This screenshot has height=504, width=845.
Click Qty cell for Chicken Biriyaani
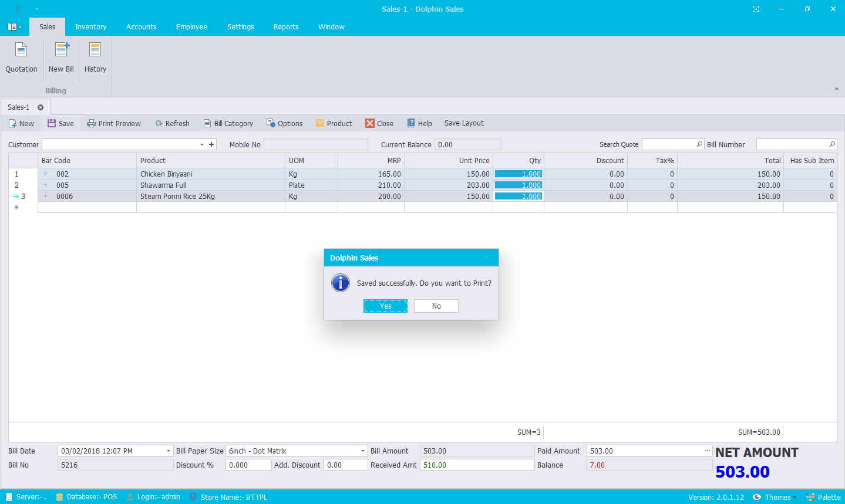click(x=519, y=174)
